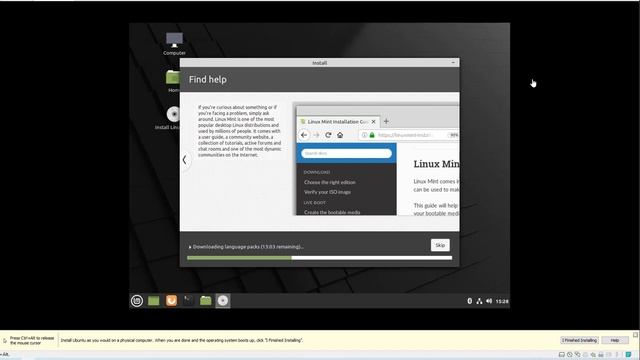Click the teal message log status icon
The image size is (640, 360).
pyautogui.click(x=629, y=355)
